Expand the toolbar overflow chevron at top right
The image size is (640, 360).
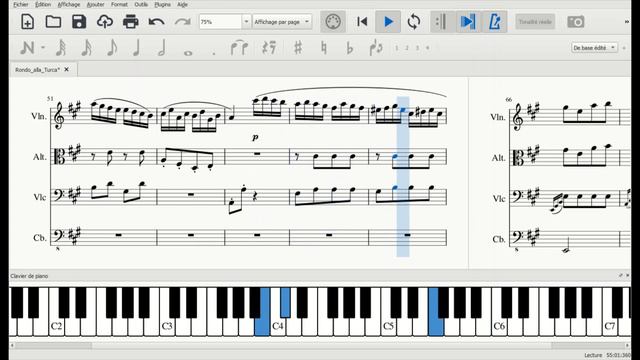point(627,22)
